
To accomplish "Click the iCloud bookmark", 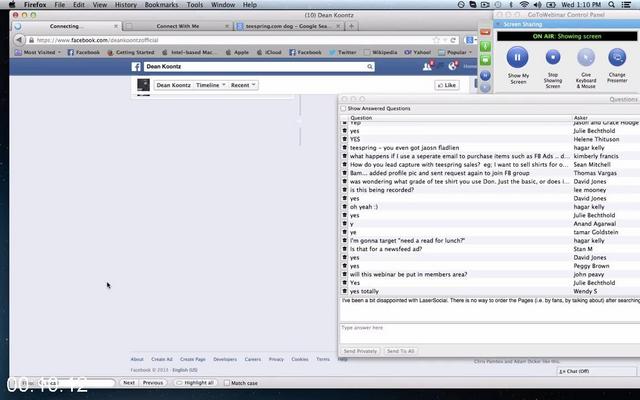I will (x=269, y=52).
